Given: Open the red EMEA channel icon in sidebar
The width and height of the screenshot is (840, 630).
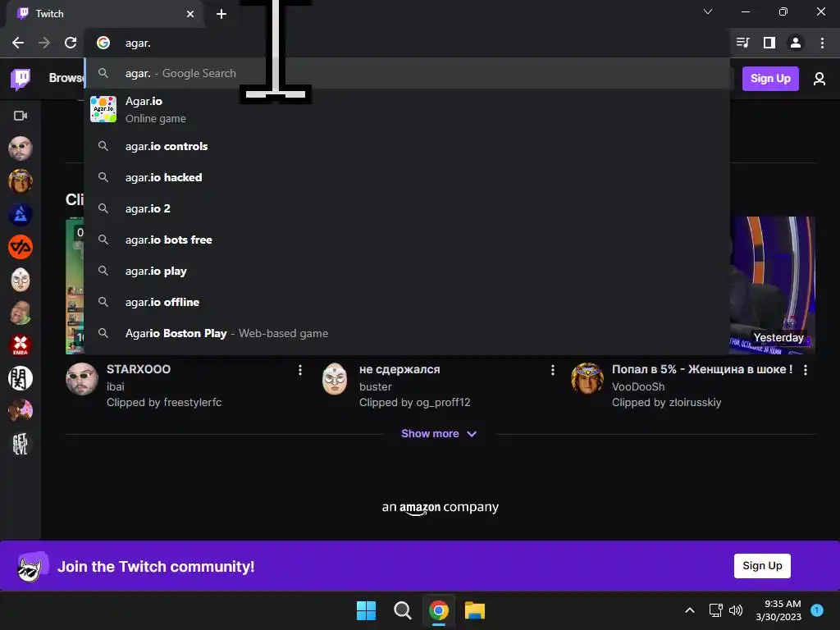Looking at the screenshot, I should point(21,345).
